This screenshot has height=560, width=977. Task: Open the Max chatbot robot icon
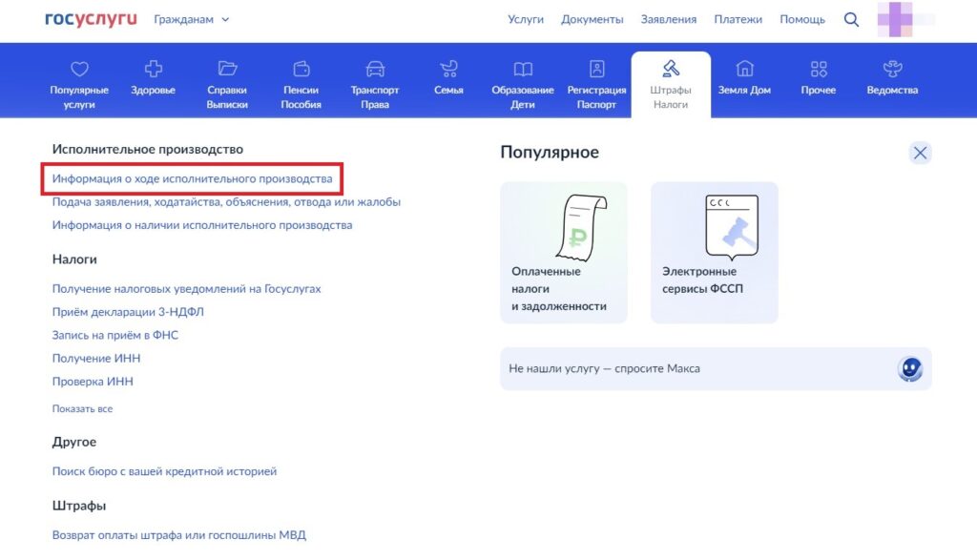[910, 369]
